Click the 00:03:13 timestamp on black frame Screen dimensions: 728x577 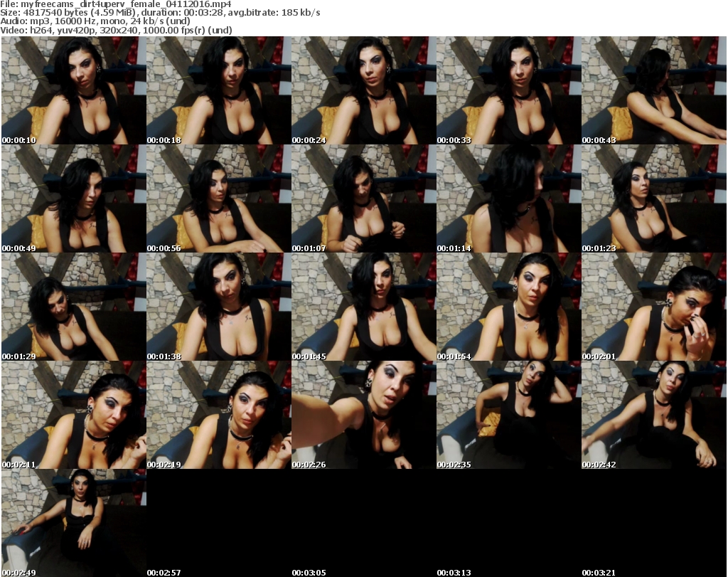[454, 573]
